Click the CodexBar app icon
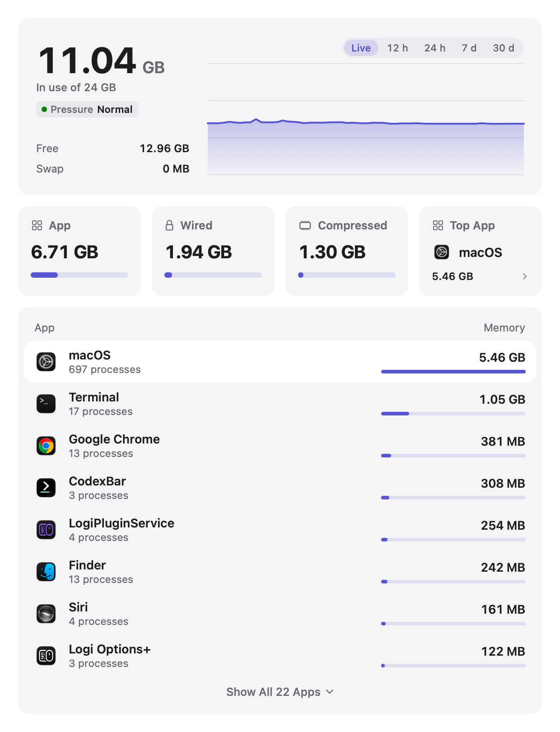The height and width of the screenshot is (732, 560). 46,488
